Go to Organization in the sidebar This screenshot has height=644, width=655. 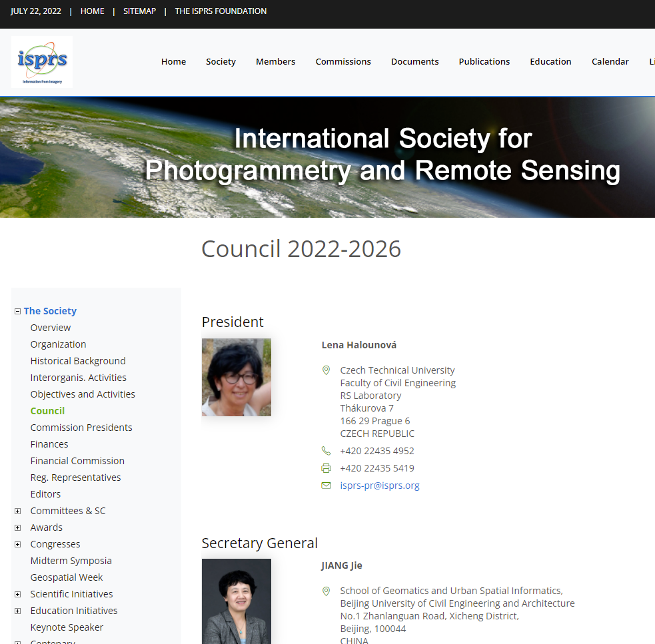(x=59, y=344)
